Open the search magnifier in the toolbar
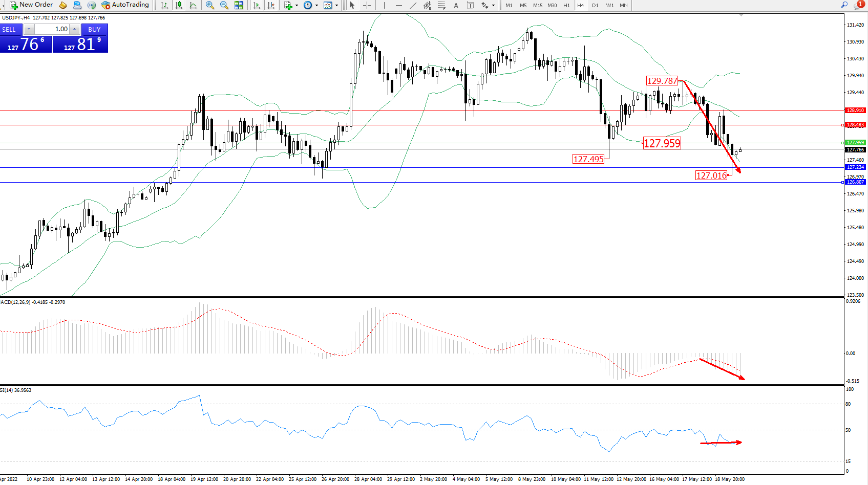 point(844,5)
